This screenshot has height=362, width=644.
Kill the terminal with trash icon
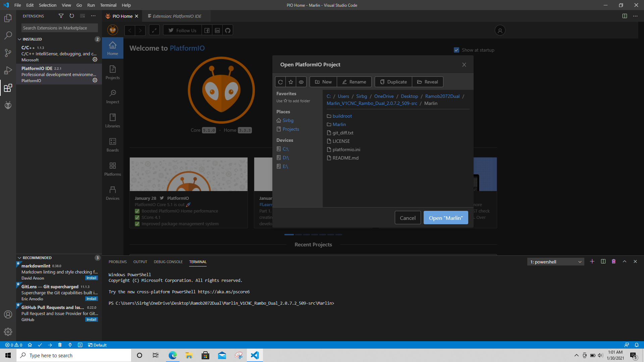click(613, 261)
